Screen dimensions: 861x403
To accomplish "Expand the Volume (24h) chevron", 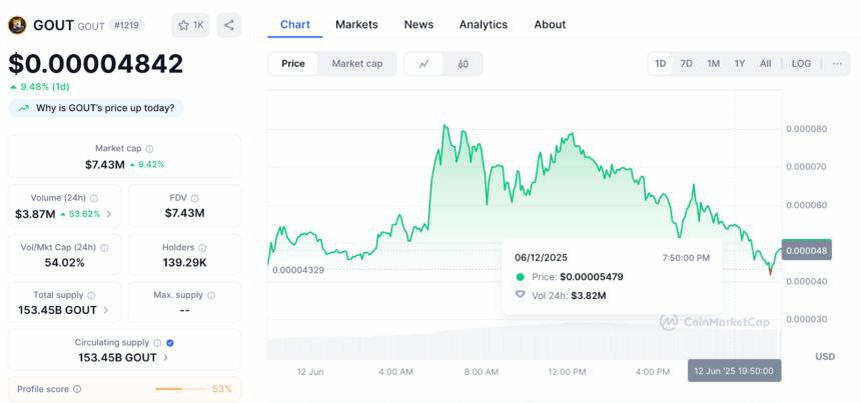I will 109,213.
